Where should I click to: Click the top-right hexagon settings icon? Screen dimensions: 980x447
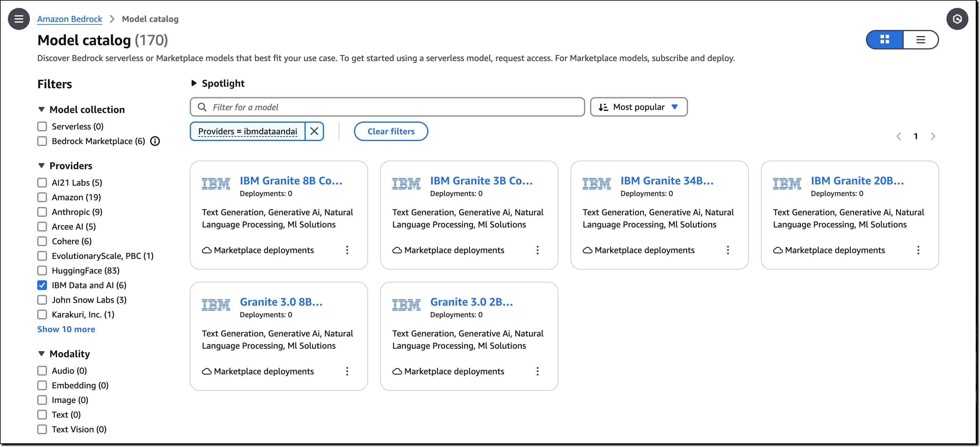[x=957, y=19]
